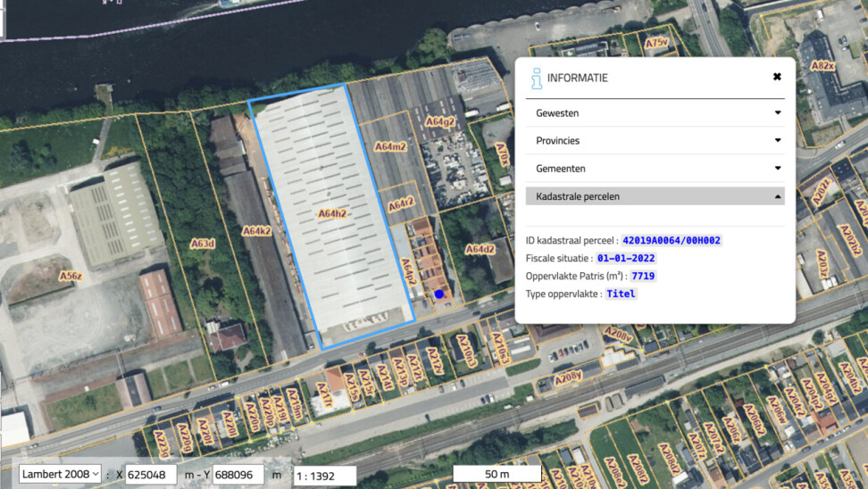Click parcel label A64g2
868x489 pixels.
[439, 121]
